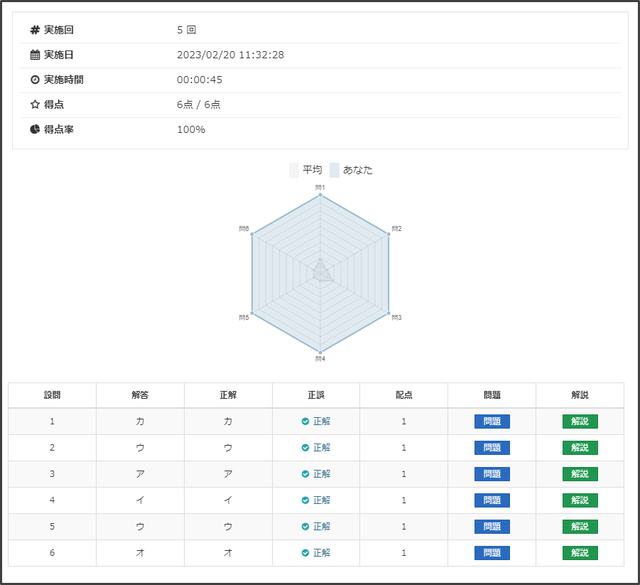Show 問題 for question 3

[x=491, y=474]
